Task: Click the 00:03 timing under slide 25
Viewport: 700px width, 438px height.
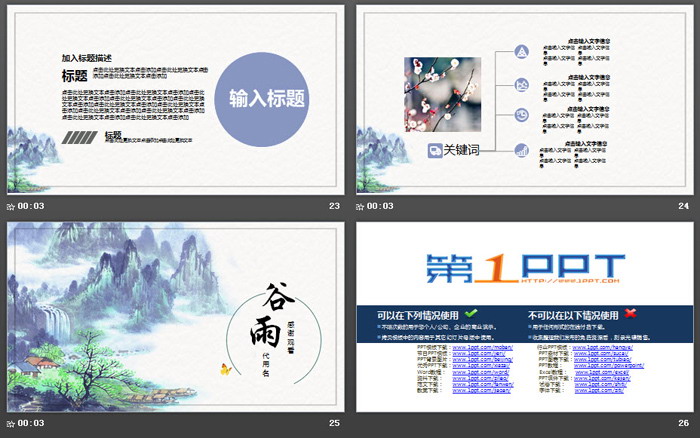Action: (31, 423)
